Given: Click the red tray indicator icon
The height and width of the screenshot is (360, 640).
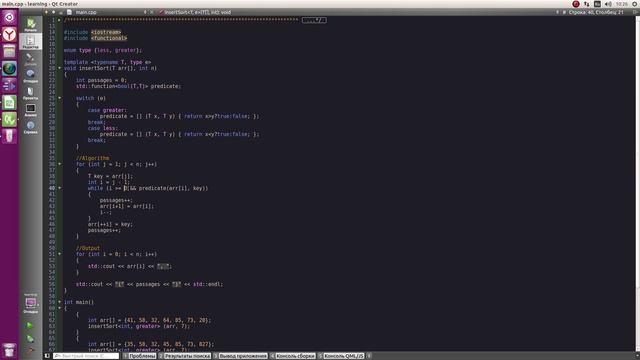Looking at the screenshot, I should (576, 4).
